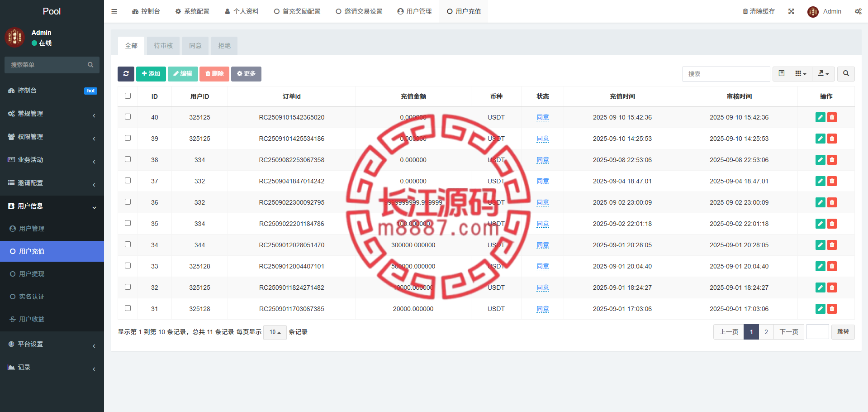Tick the checkbox for row ID 34
This screenshot has height=412, width=868.
(128, 244)
